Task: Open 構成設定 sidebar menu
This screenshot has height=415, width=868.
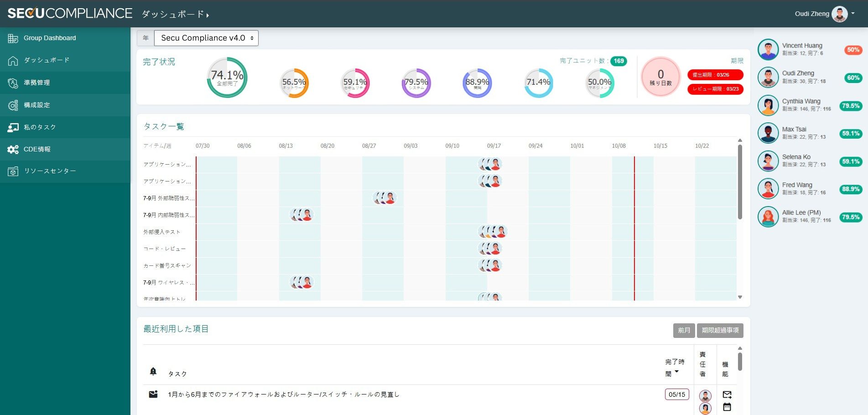Action: [65, 105]
